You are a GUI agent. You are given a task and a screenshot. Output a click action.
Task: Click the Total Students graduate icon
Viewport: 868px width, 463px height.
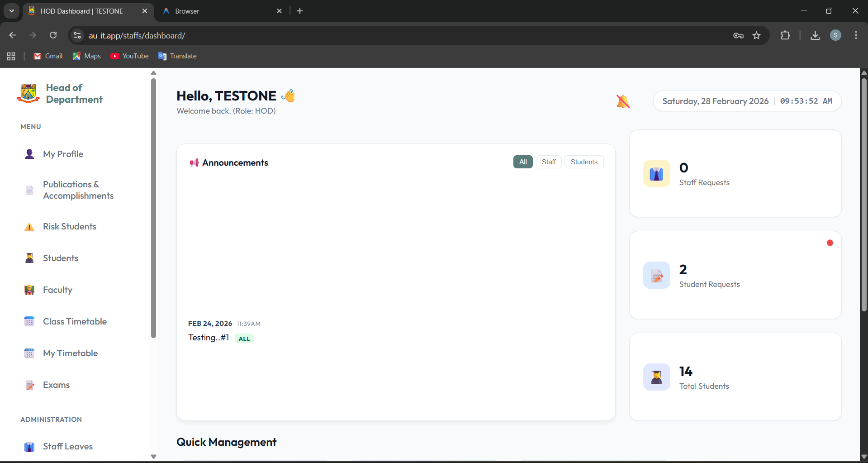click(x=656, y=377)
